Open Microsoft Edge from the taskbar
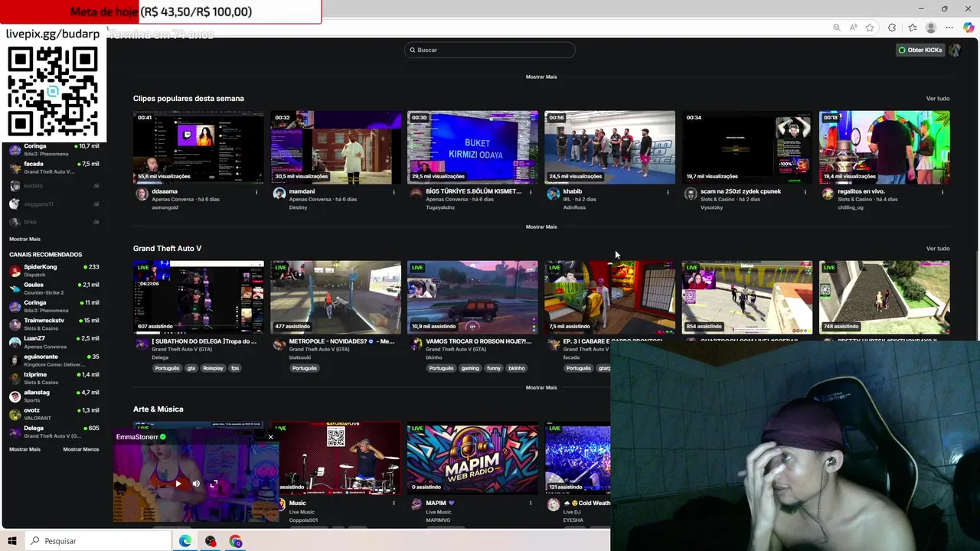The width and height of the screenshot is (980, 551). point(185,541)
